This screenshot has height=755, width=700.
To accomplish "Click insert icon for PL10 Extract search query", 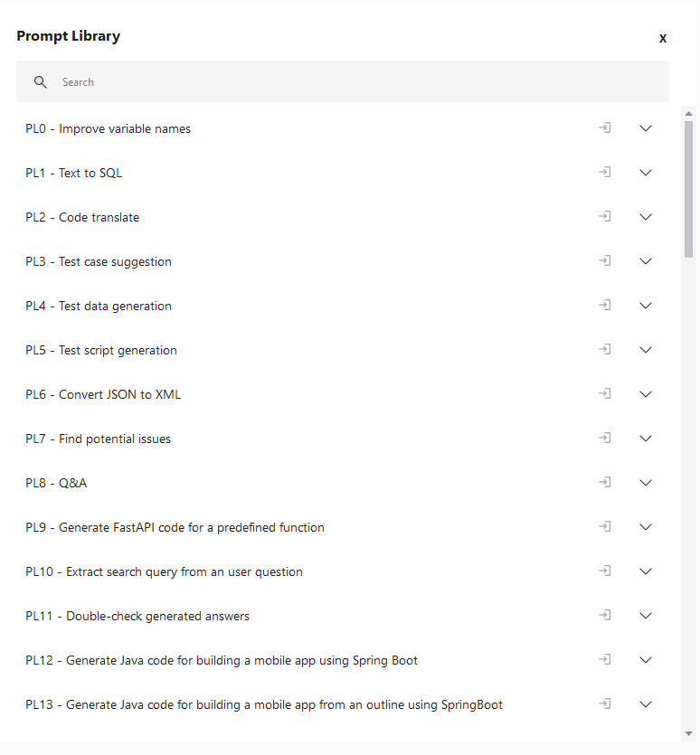I will [x=605, y=571].
